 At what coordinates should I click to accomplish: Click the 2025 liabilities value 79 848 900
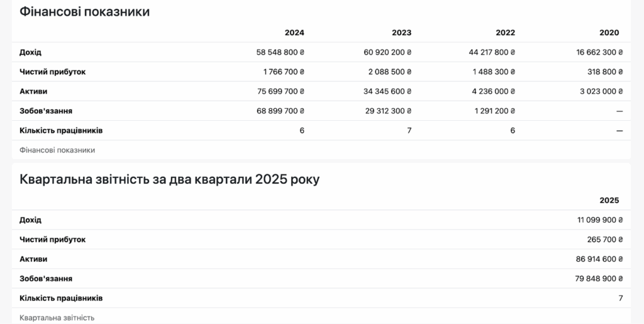pyautogui.click(x=599, y=279)
